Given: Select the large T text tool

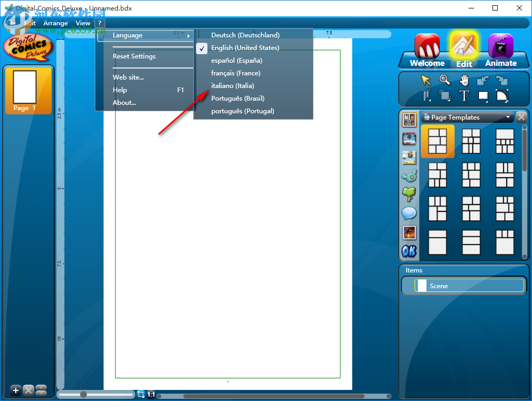Looking at the screenshot, I should (x=464, y=96).
